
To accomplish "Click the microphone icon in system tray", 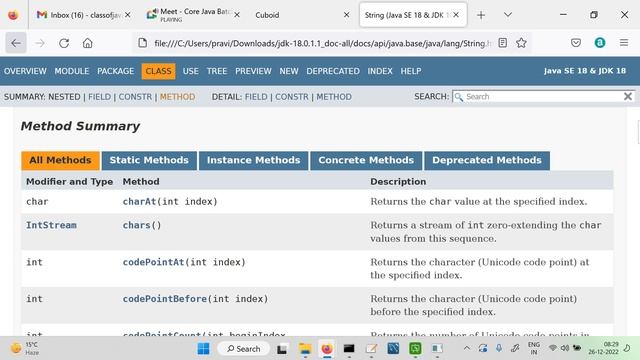I will [499, 348].
